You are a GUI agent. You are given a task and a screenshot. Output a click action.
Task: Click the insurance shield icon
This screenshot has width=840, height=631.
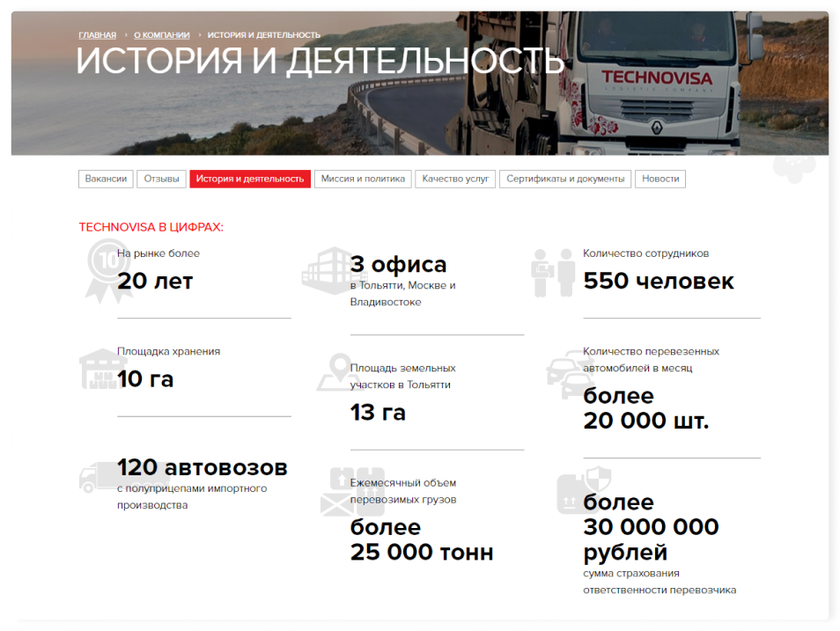pos(582,490)
